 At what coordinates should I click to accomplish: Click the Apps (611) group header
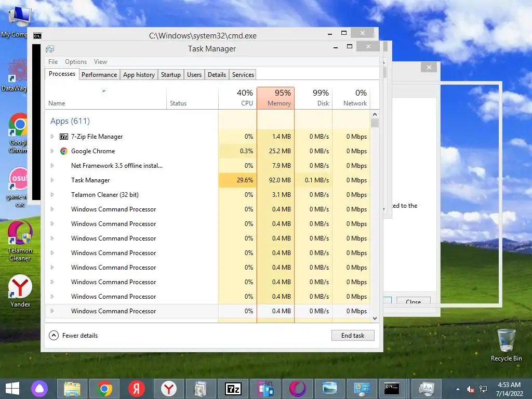[x=70, y=121]
